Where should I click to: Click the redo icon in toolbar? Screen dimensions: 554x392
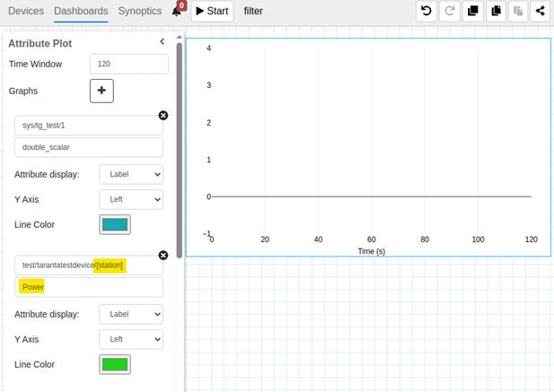450,11
